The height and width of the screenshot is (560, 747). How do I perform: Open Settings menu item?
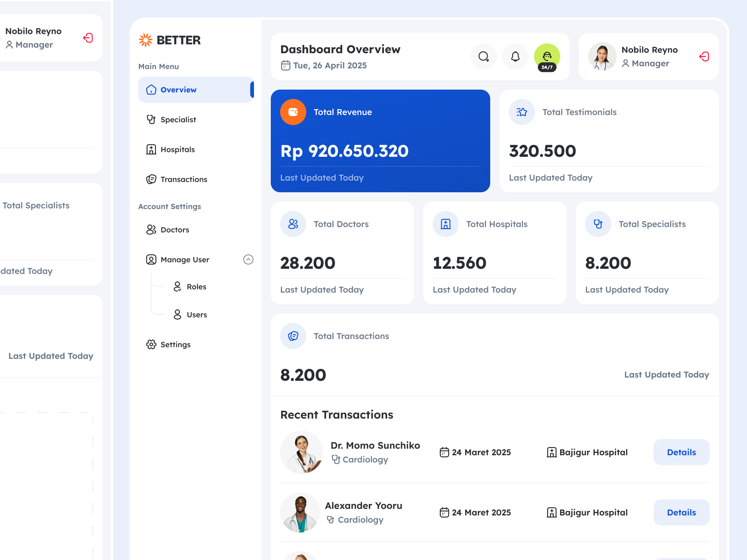196,344
